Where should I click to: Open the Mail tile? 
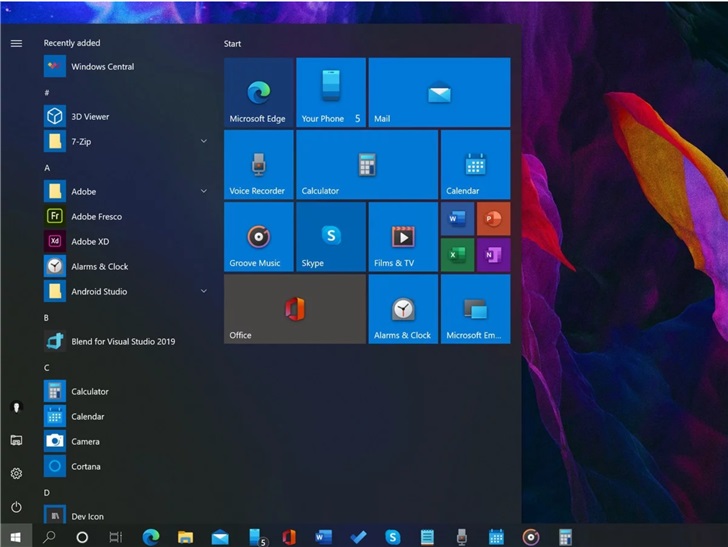click(439, 92)
